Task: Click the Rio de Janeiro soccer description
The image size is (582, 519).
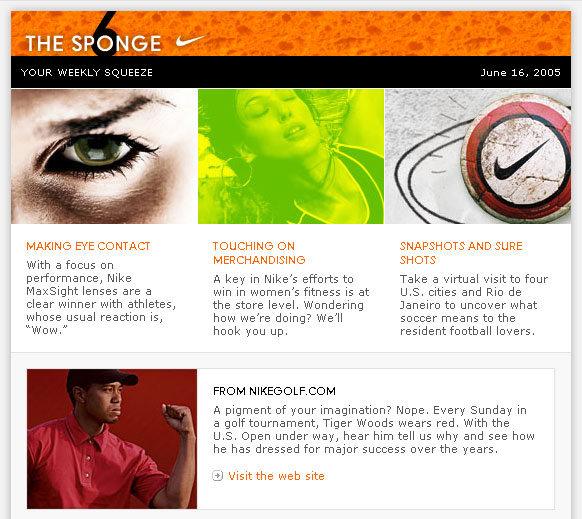Action: [474, 305]
